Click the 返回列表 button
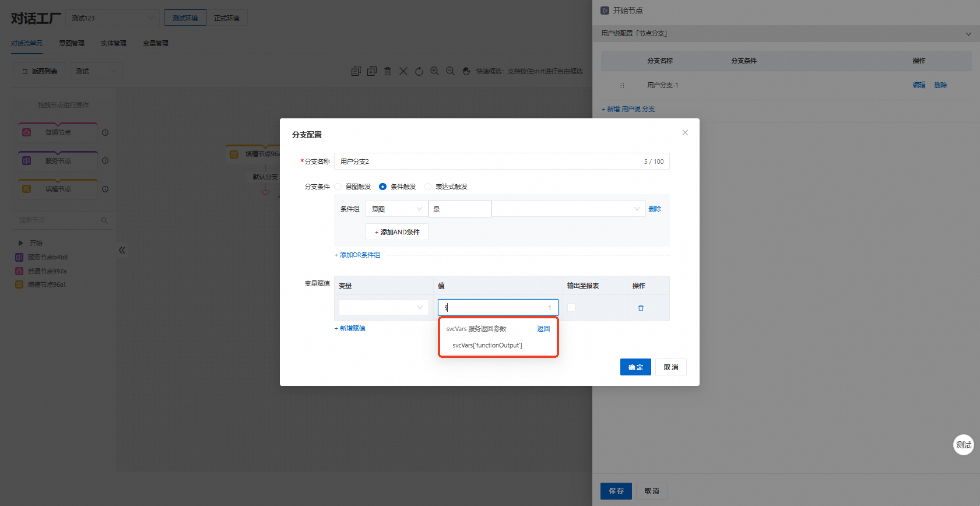The height and width of the screenshot is (506, 980). pos(40,71)
